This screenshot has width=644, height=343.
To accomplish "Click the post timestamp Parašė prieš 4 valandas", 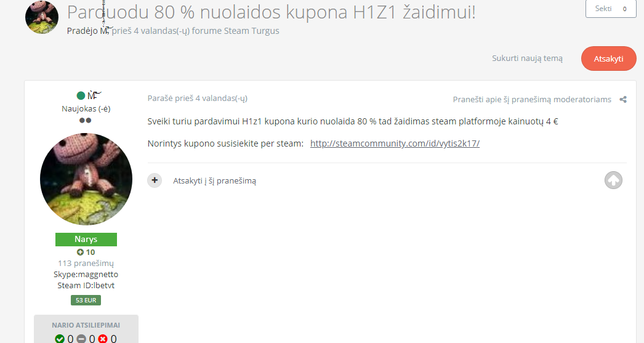I will tap(198, 98).
